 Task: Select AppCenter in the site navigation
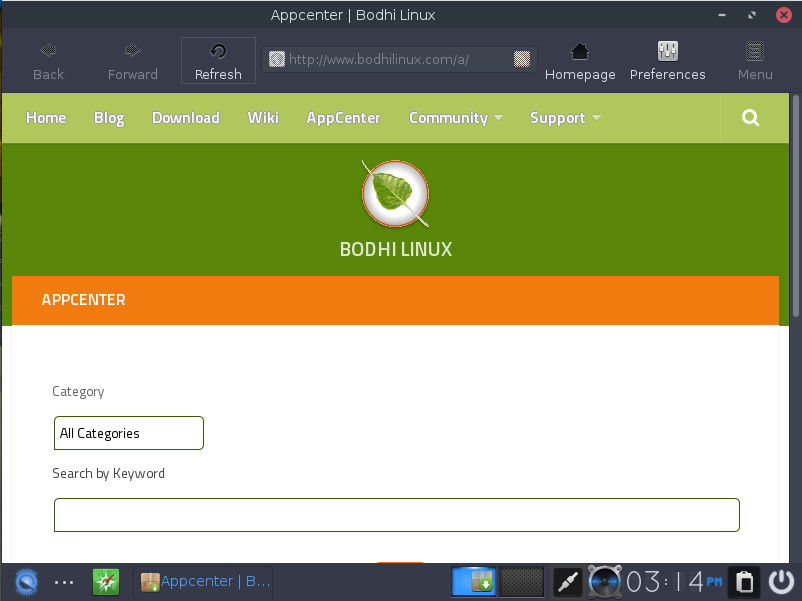343,118
